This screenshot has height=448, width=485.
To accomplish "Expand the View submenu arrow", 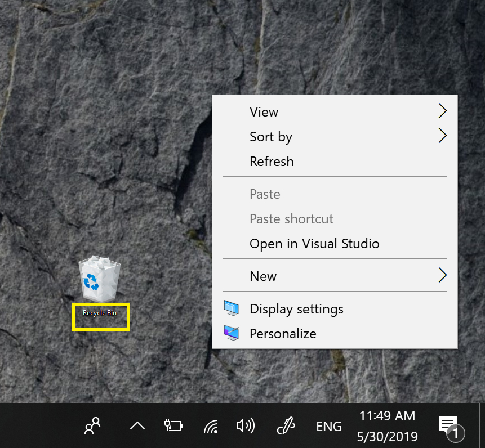I will tap(443, 111).
